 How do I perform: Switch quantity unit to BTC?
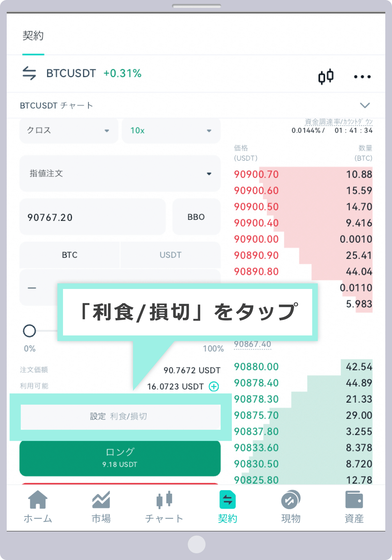point(70,255)
